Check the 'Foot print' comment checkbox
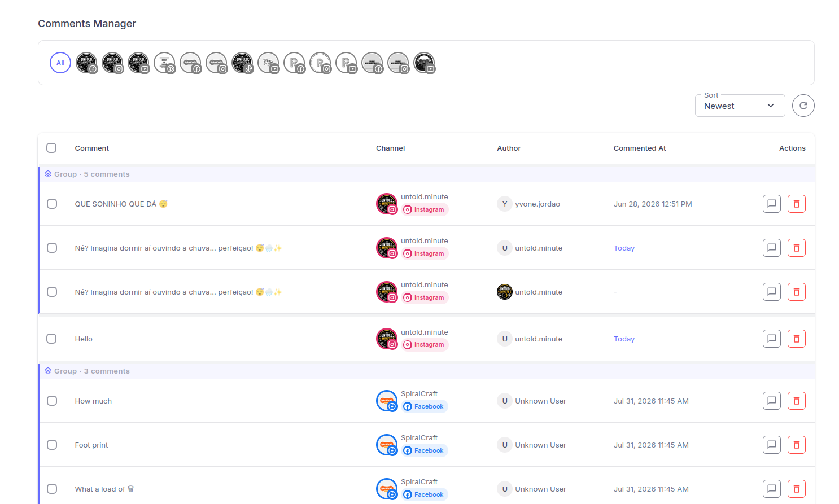The image size is (839, 504). [52, 445]
